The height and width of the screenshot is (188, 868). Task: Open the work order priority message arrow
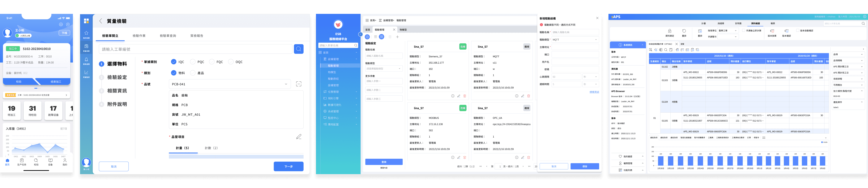click(66, 95)
